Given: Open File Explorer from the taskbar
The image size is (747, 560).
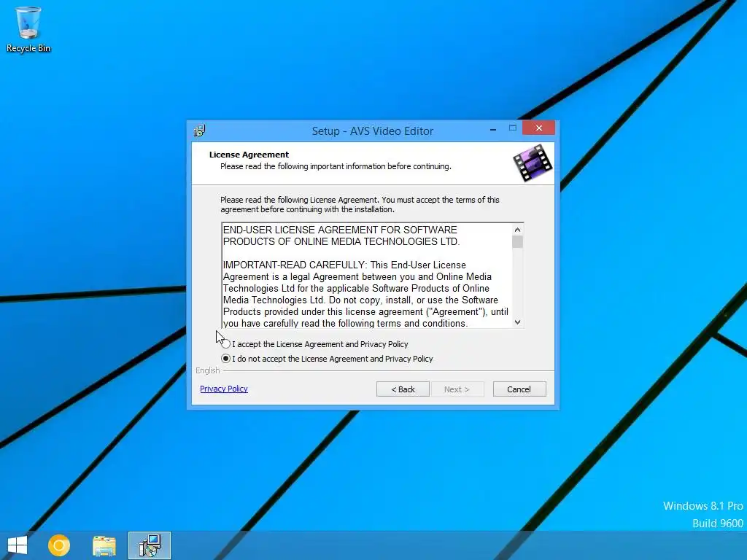Looking at the screenshot, I should pyautogui.click(x=104, y=545).
